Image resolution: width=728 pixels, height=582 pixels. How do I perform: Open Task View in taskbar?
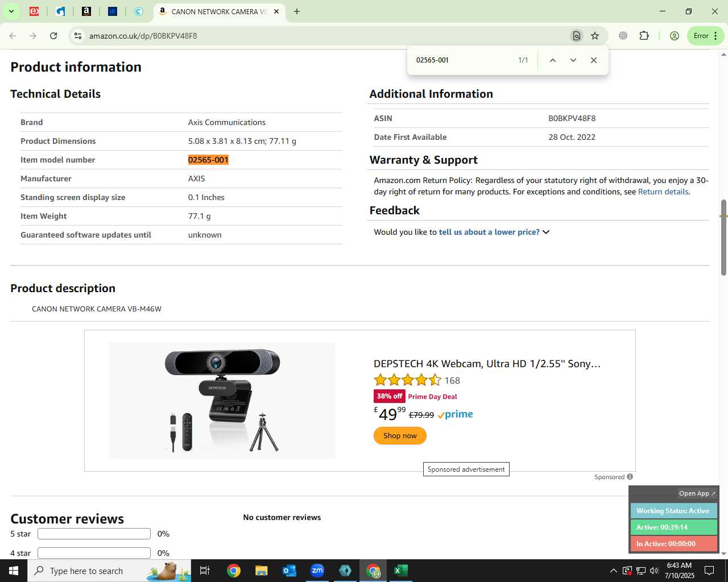[x=205, y=571]
